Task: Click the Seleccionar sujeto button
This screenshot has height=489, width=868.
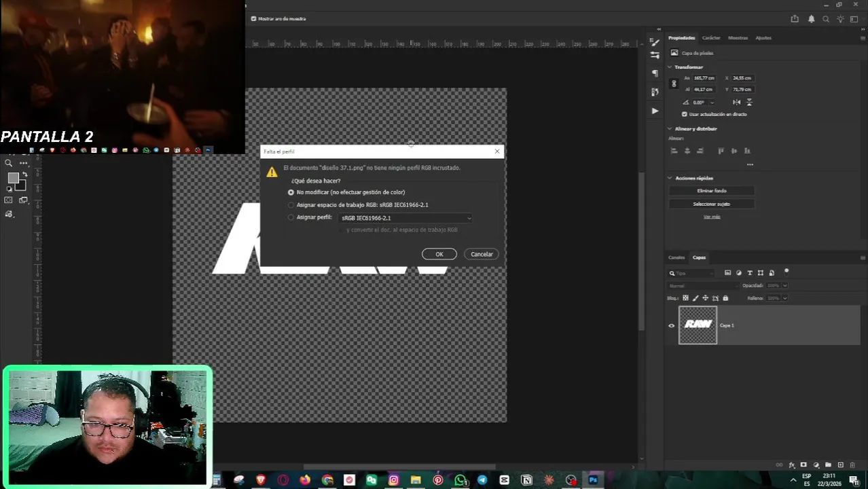Action: click(x=712, y=204)
